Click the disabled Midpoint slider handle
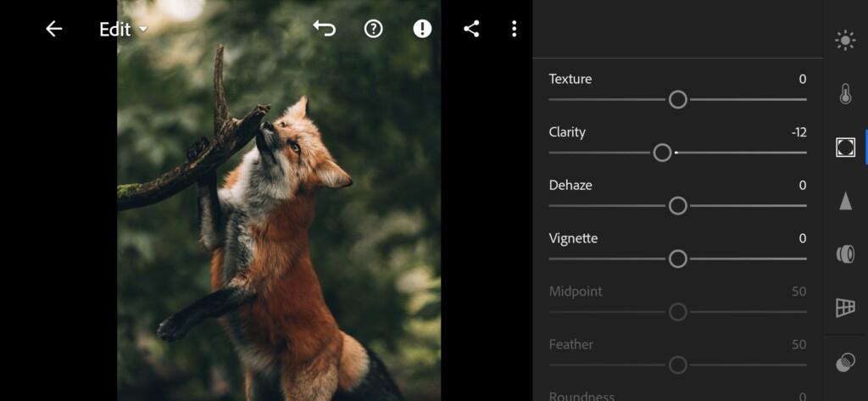This screenshot has width=868, height=401. coord(677,312)
